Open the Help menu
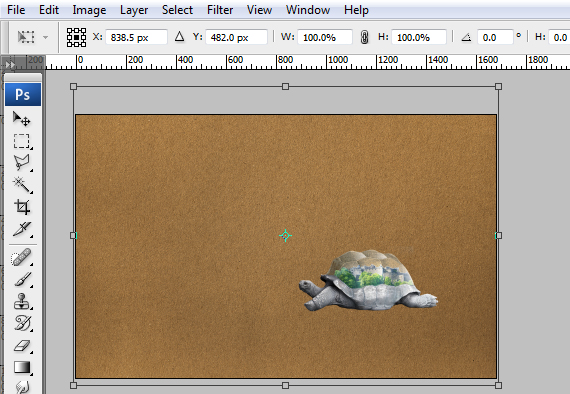The height and width of the screenshot is (394, 570). tap(356, 10)
